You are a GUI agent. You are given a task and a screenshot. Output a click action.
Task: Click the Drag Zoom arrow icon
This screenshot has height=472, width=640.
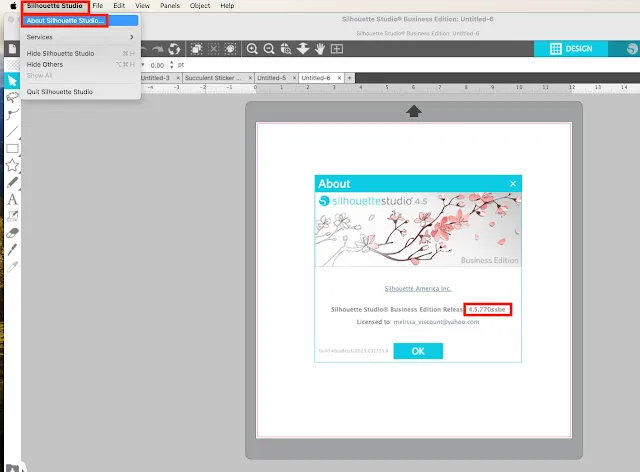(x=303, y=49)
